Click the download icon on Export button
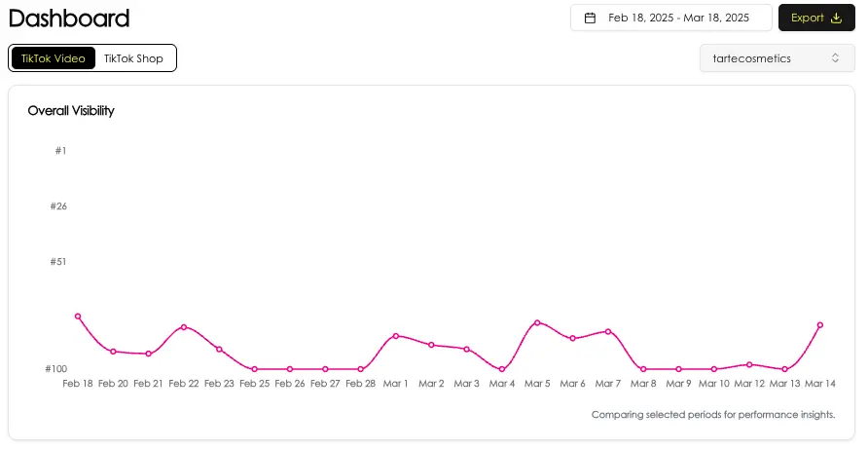 tap(837, 18)
